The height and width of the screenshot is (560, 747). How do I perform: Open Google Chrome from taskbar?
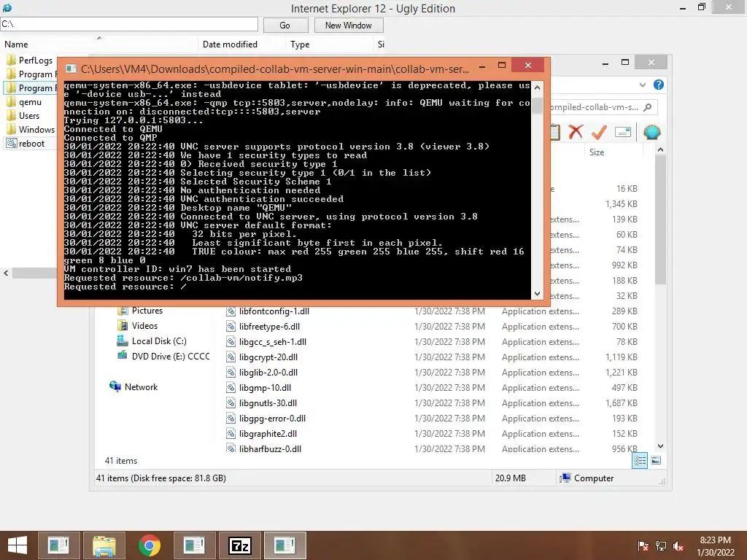point(149,545)
